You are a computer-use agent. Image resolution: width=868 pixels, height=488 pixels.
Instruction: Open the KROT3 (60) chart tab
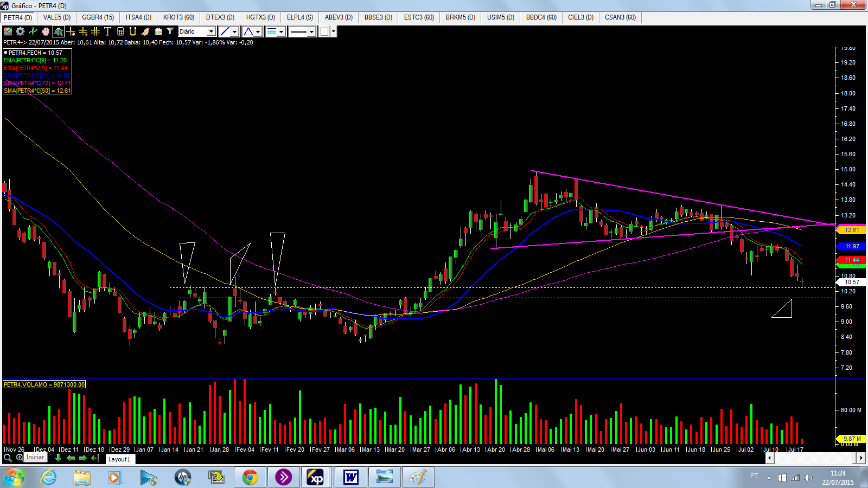[x=179, y=17]
